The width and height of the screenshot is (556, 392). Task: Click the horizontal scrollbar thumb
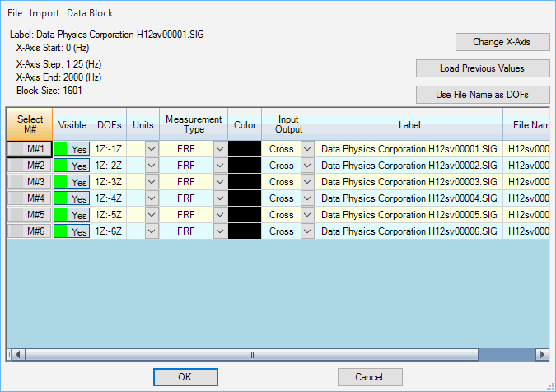(252, 354)
